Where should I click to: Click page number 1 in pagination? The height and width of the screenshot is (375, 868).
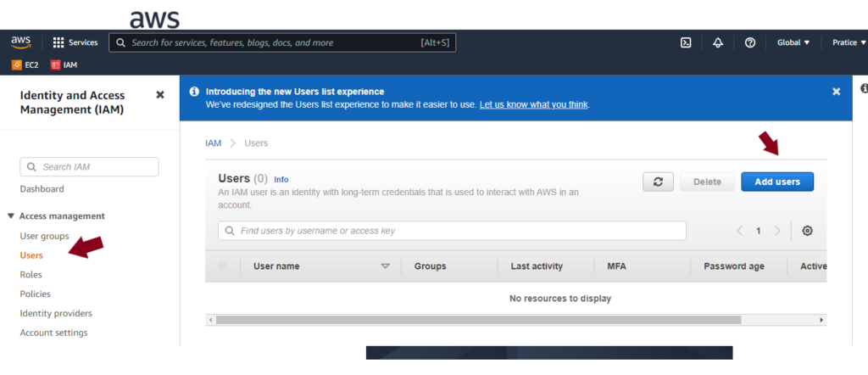759,231
